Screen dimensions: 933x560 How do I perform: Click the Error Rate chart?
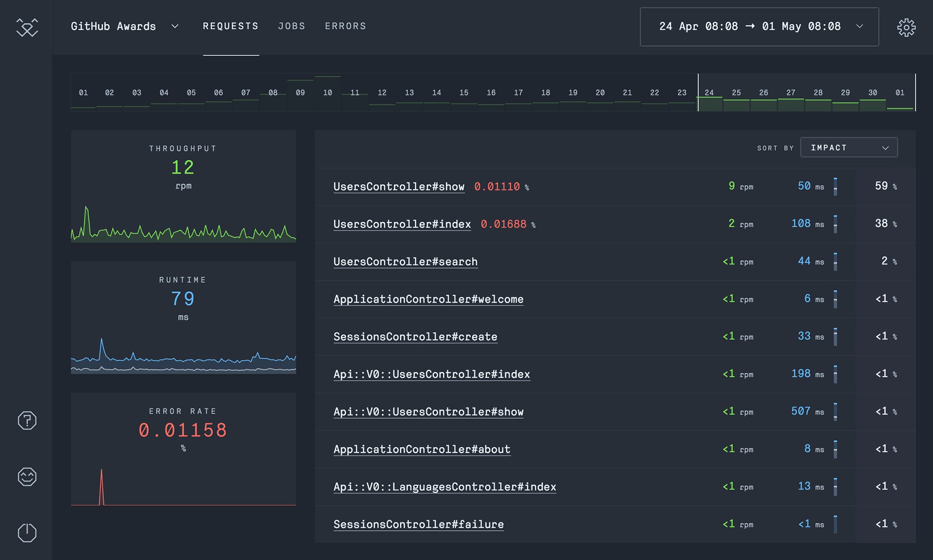tap(183, 487)
